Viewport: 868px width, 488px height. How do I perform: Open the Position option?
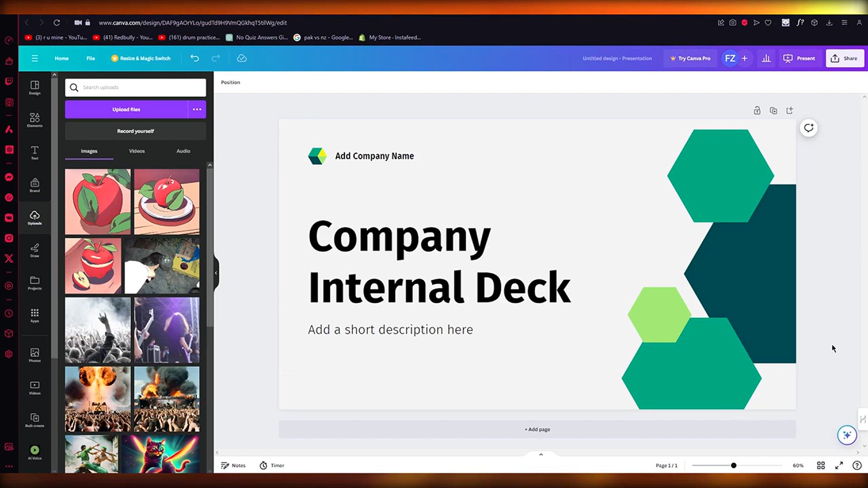[x=230, y=82]
